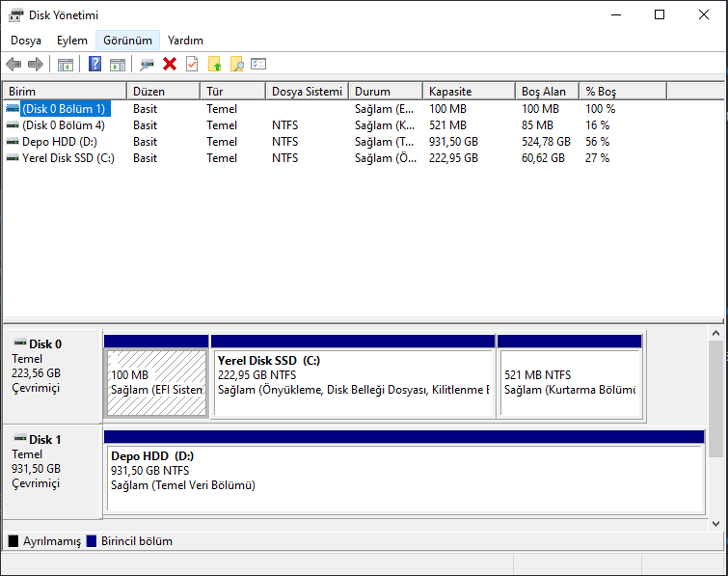Screen dimensions: 728x576
Task: Sort by the % Boş column header
Action: tap(623, 92)
